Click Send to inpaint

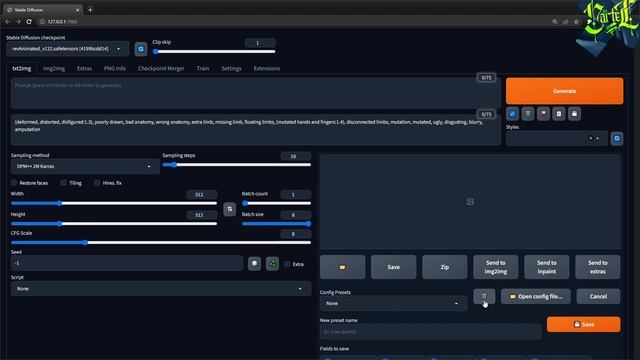tap(547, 267)
